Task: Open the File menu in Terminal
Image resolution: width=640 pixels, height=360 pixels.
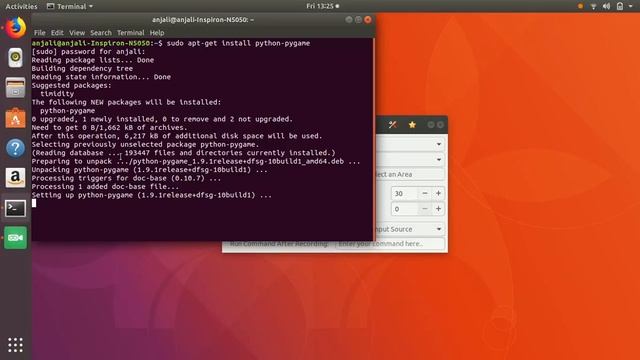Action: (x=40, y=33)
